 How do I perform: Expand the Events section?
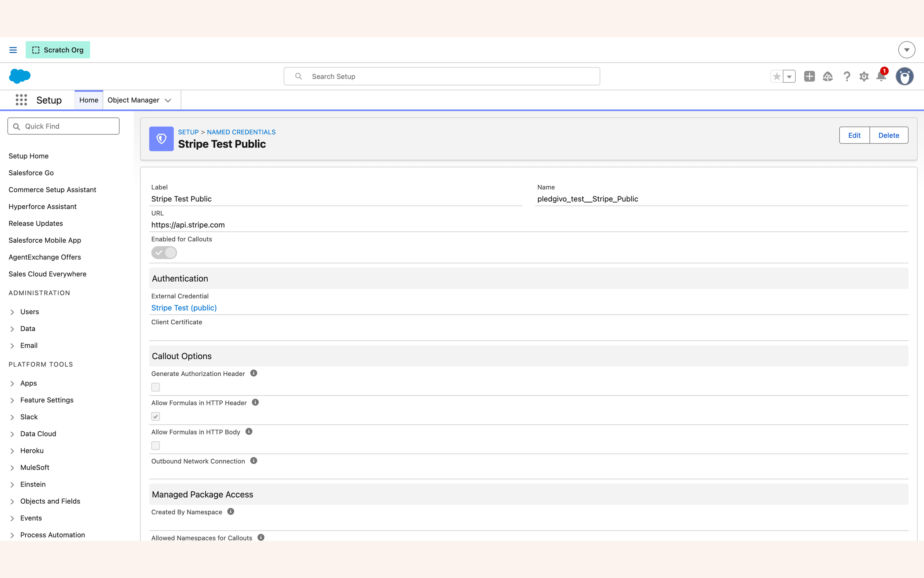[x=12, y=518]
